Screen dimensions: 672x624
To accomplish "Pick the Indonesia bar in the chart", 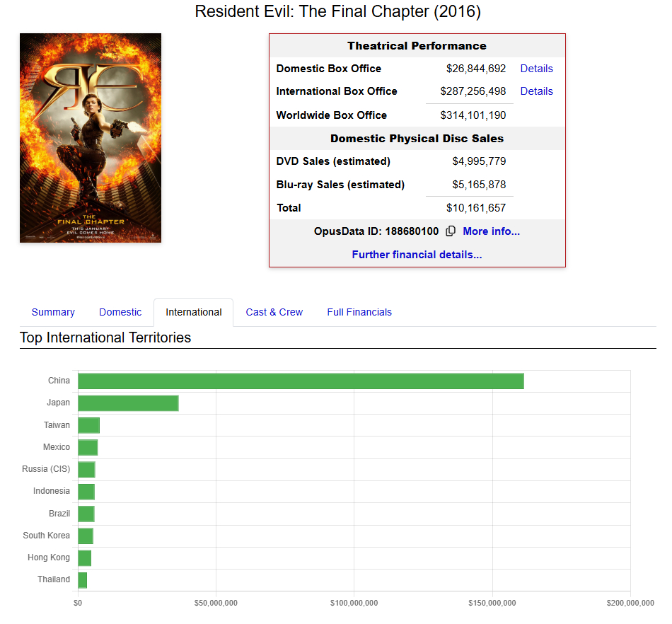I will coord(86,492).
